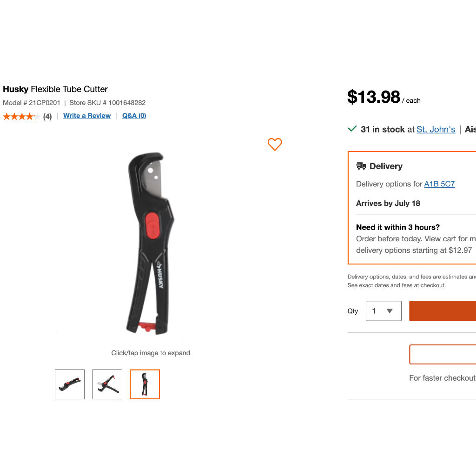Click the orange star rating
Viewport: 476px width, 476px height.
click(x=21, y=116)
